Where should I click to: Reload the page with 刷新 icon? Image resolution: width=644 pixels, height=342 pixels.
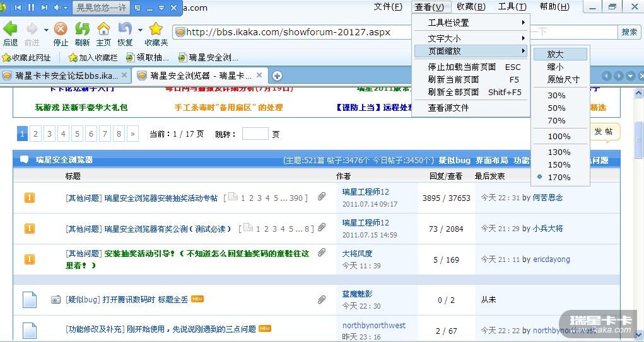point(82,29)
